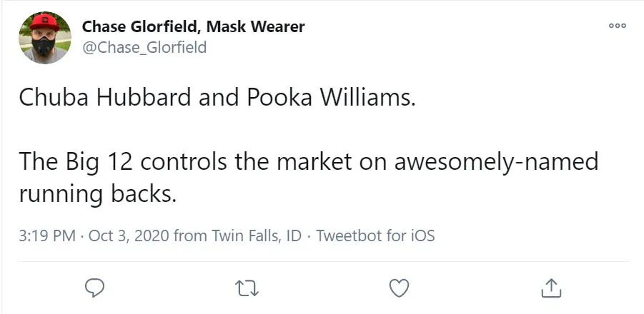Image resolution: width=644 pixels, height=314 pixels.
Task: Click the name Chuba Hubbard in the tweet
Action: (x=104, y=97)
